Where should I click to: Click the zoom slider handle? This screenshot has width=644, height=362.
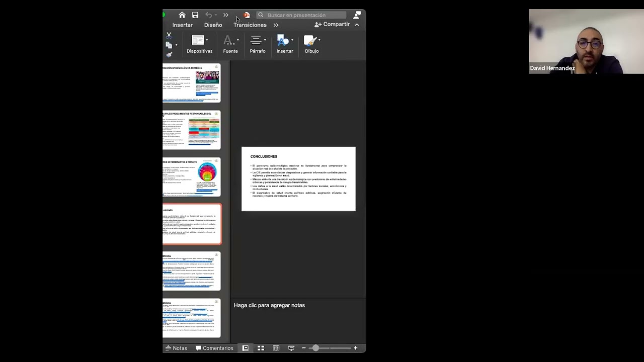point(315,348)
